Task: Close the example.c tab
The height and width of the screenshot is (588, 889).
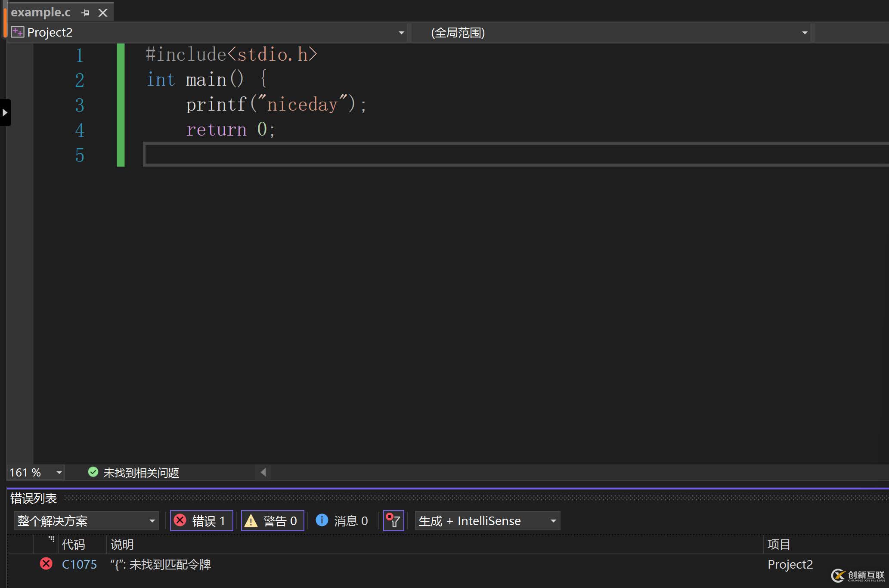Action: [x=103, y=13]
